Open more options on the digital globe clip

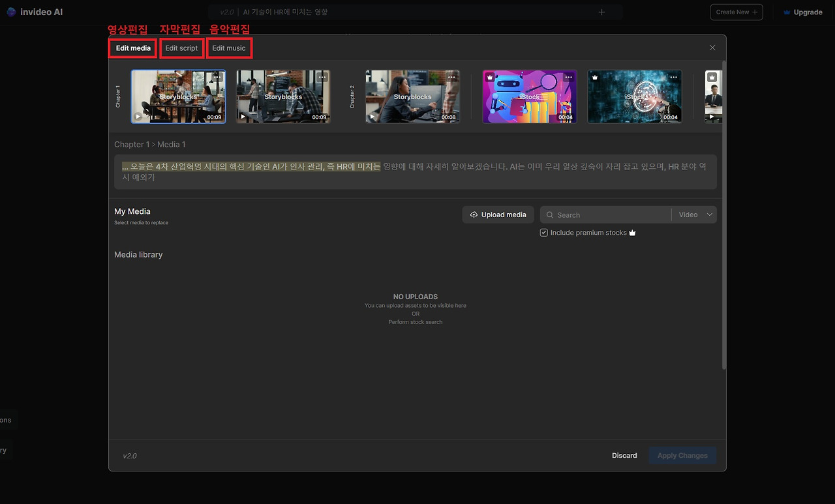(674, 77)
